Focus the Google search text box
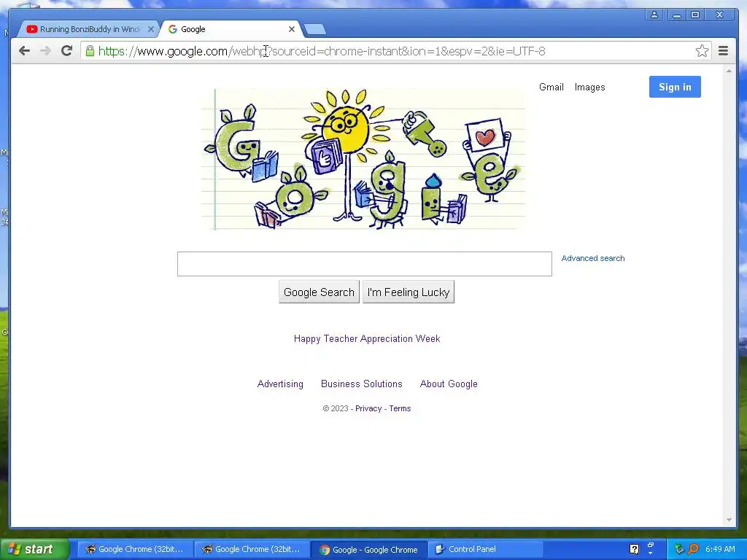This screenshot has height=560, width=747. click(365, 264)
